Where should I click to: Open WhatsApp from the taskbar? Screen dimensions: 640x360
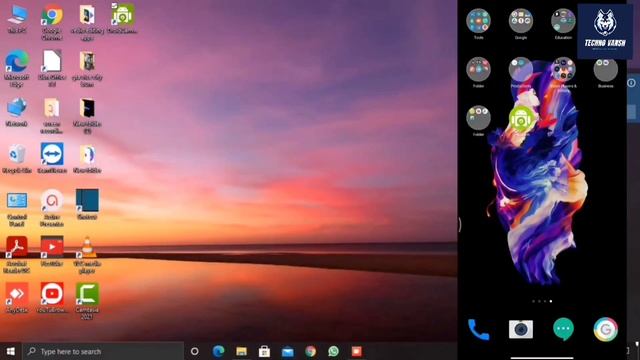click(333, 351)
